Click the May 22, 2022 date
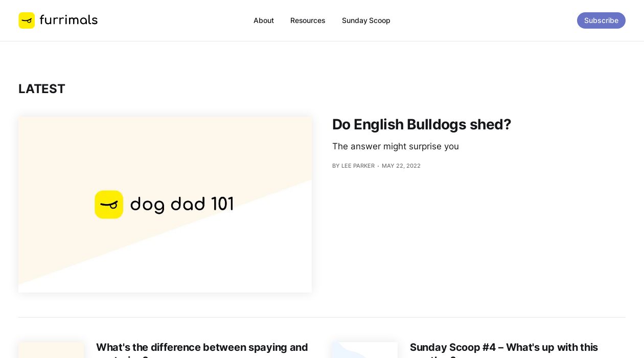The image size is (644, 358). click(x=401, y=166)
